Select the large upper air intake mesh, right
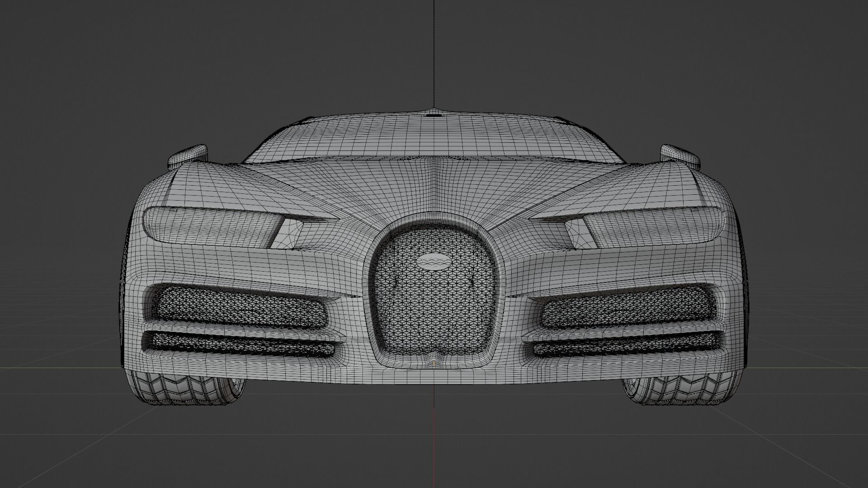Image resolution: width=868 pixels, height=488 pixels. point(628,307)
